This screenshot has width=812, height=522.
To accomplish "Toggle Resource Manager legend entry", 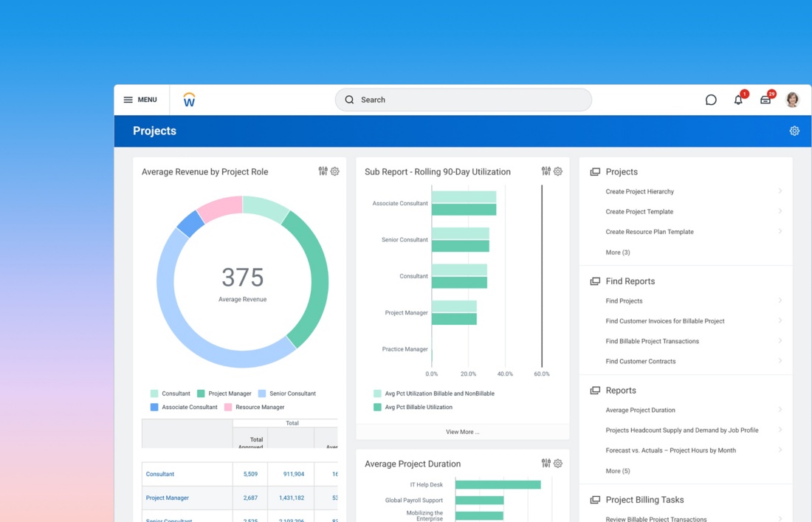I will click(254, 408).
